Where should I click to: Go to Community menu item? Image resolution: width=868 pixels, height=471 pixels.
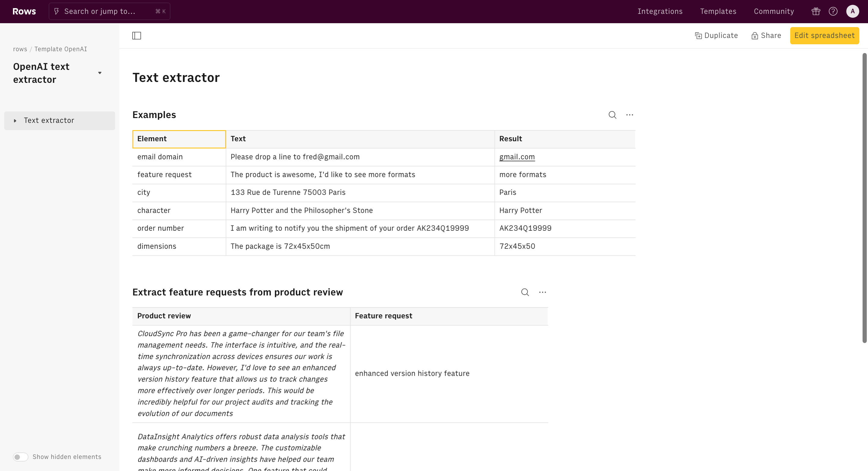point(774,11)
